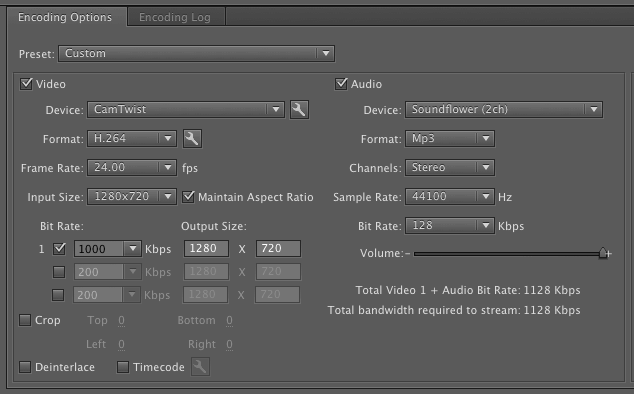This screenshot has width=634, height=394.
Task: Enable the Crop checkbox
Action: click(x=25, y=320)
